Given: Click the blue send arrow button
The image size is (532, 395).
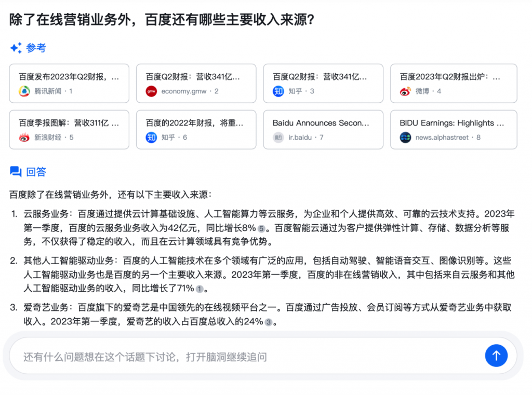Looking at the screenshot, I should point(496,356).
